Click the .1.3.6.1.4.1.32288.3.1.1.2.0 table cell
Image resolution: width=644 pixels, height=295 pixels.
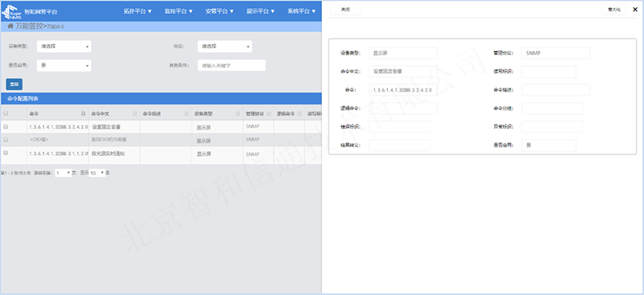pos(57,155)
